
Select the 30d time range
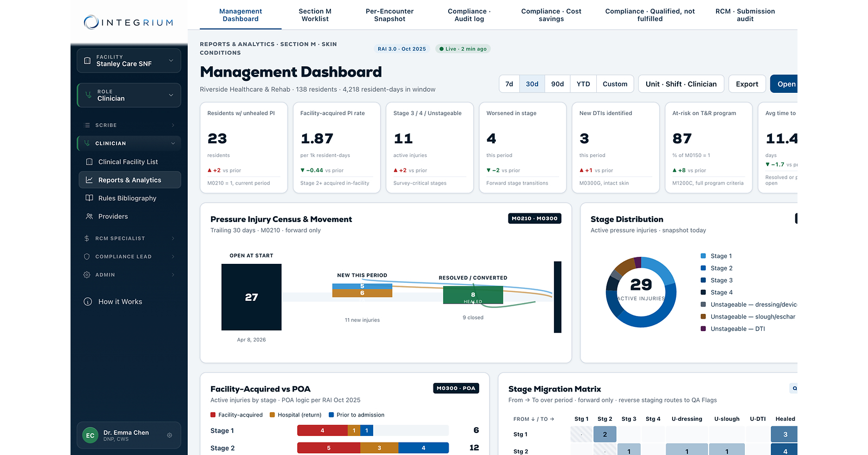pos(532,84)
